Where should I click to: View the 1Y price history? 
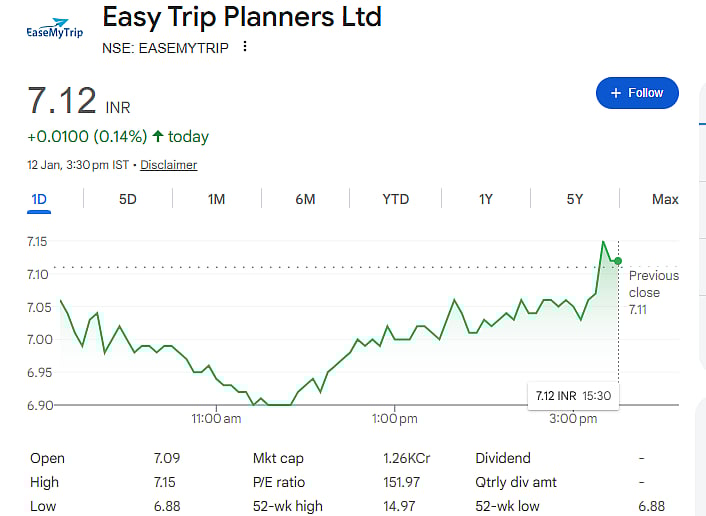(485, 199)
